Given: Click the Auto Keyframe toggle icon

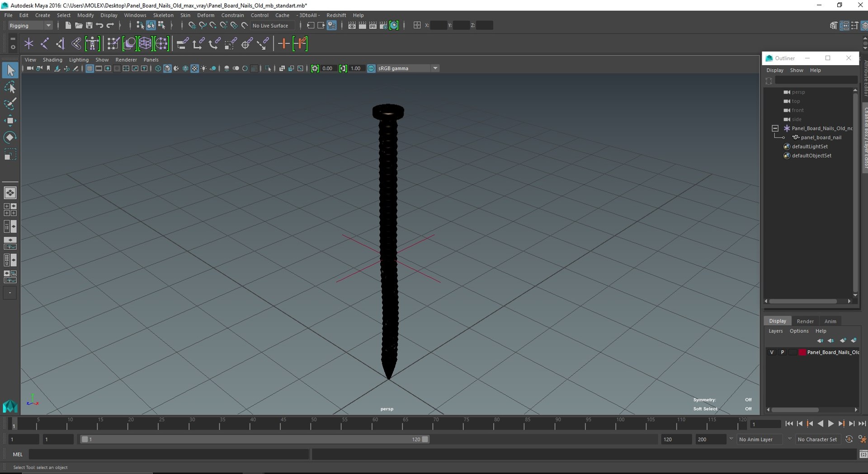Looking at the screenshot, I should coord(849,439).
